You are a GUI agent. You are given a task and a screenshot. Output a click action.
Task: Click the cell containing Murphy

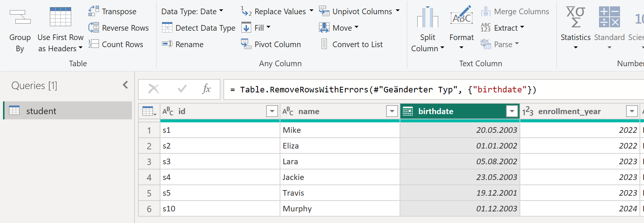pos(340,209)
